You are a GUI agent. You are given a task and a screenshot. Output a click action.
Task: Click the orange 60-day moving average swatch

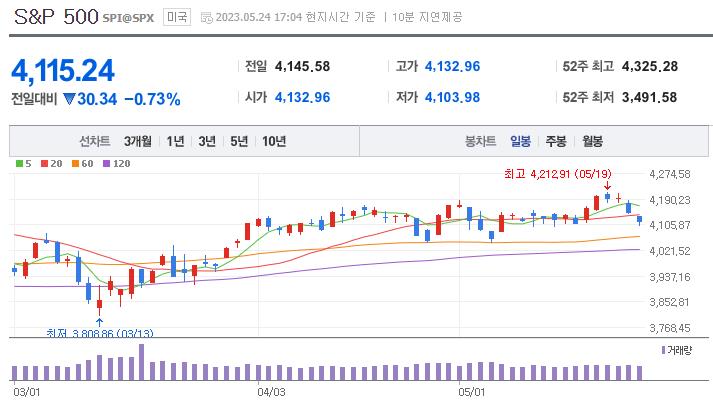click(x=75, y=164)
